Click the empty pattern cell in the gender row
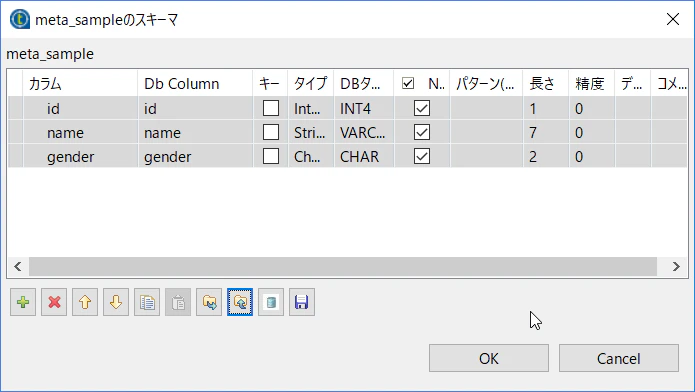The image size is (695, 392). click(486, 157)
